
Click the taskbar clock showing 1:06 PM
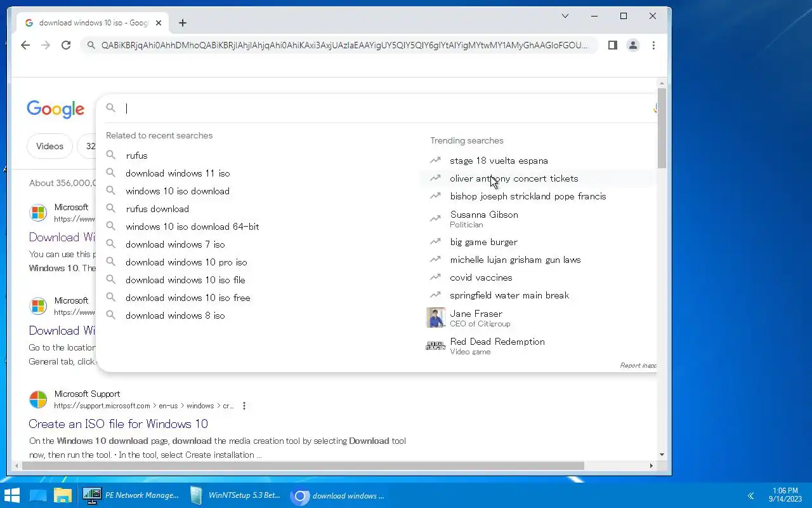(x=785, y=495)
